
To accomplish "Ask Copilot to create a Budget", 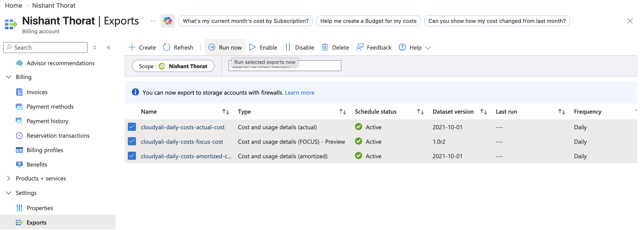I will click(x=368, y=21).
